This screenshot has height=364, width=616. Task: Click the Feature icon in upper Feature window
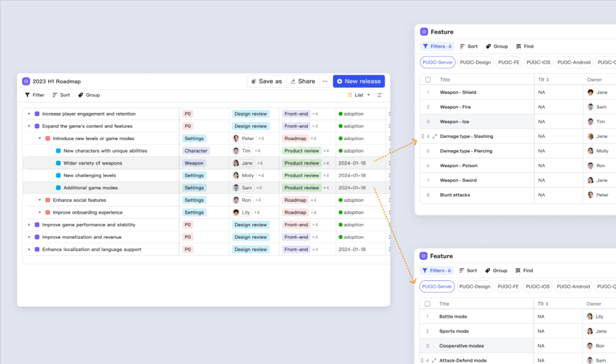coord(424,32)
